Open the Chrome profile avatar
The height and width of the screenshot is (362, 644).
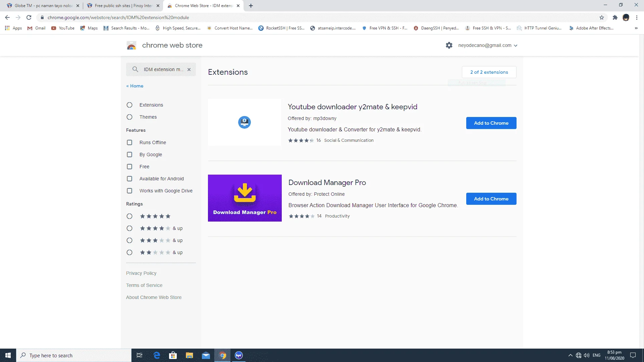click(x=626, y=17)
